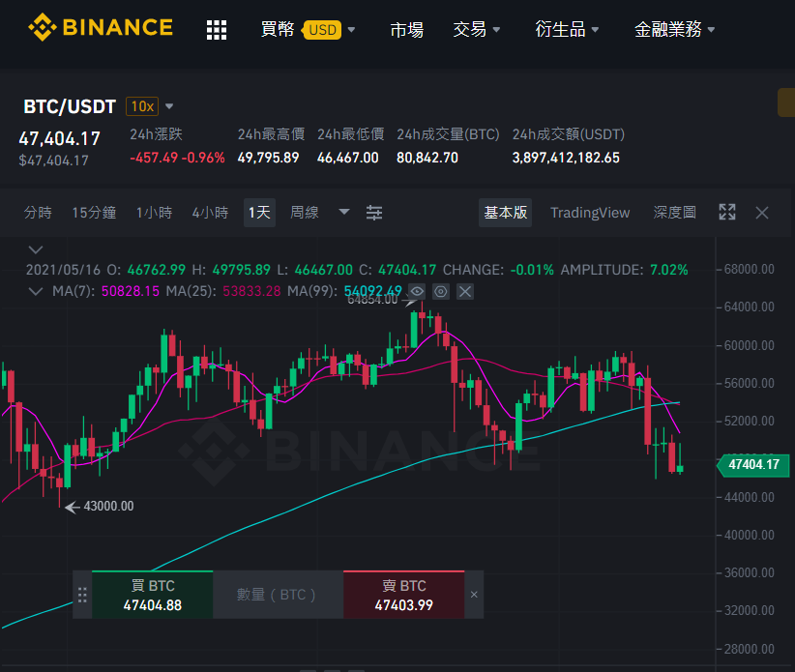Click the current price tag 47404.17 on axis
The width and height of the screenshot is (795, 672).
[752, 465]
